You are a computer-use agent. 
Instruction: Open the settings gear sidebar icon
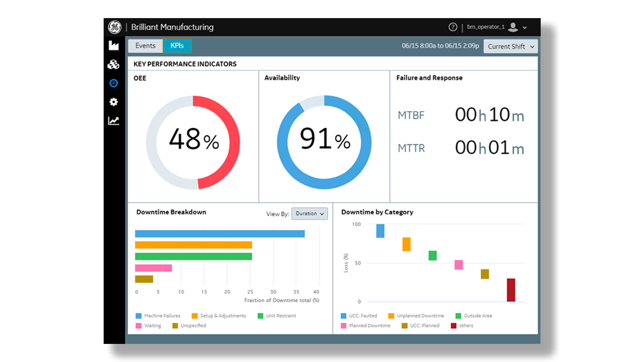[114, 102]
